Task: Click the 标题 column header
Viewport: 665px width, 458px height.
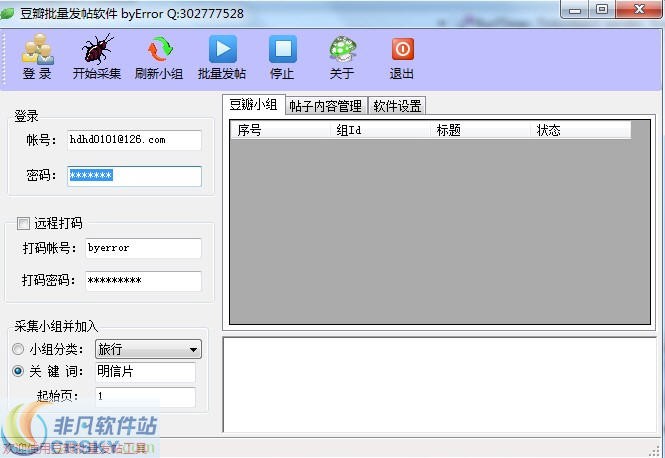Action: (x=481, y=130)
